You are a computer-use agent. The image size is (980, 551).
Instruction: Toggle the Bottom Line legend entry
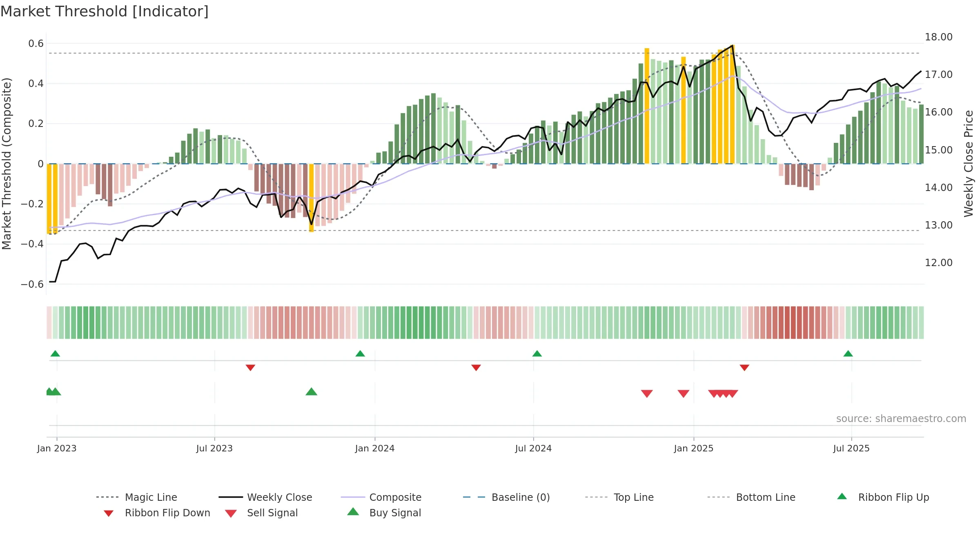click(x=751, y=497)
